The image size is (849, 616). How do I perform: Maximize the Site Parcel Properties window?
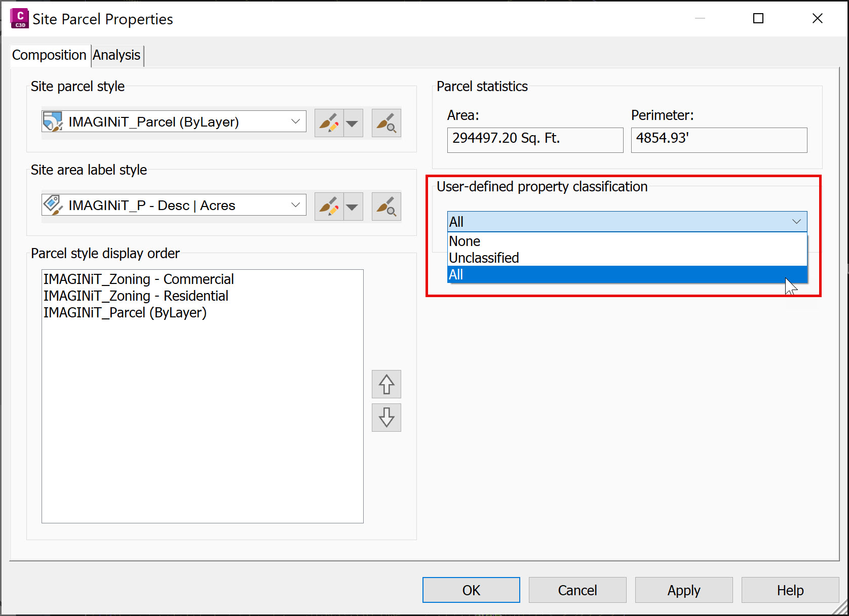click(x=758, y=19)
